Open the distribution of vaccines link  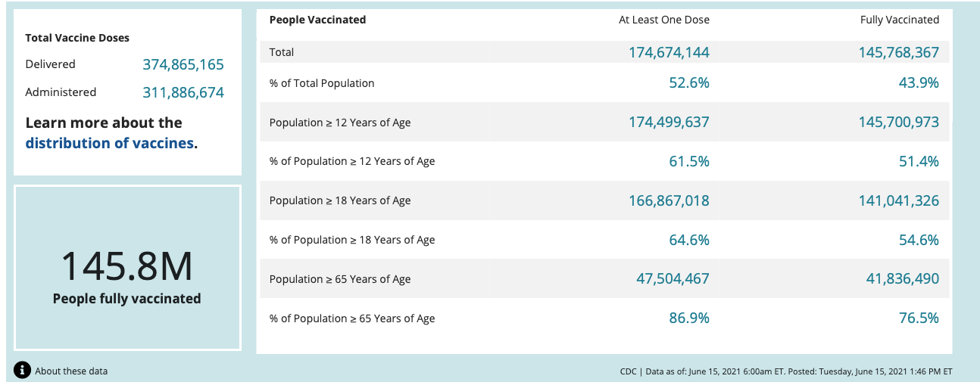click(x=110, y=143)
